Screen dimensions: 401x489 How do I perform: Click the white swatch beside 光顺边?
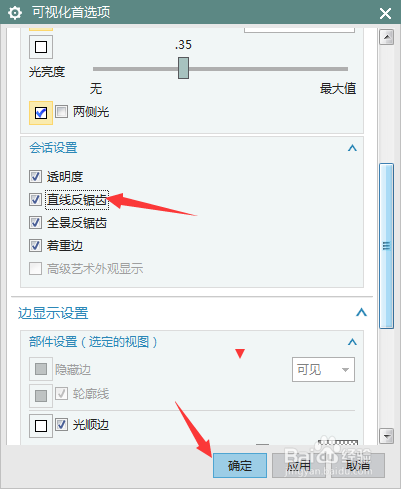[41, 426]
